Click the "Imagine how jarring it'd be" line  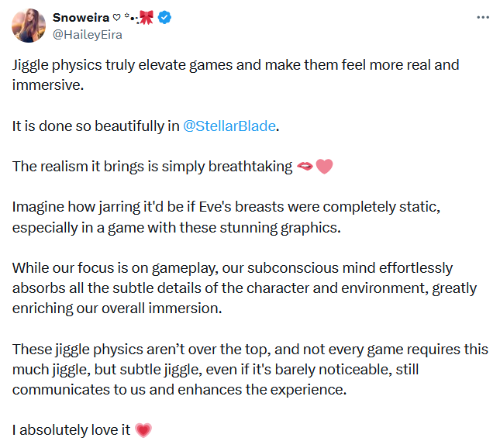(x=226, y=207)
